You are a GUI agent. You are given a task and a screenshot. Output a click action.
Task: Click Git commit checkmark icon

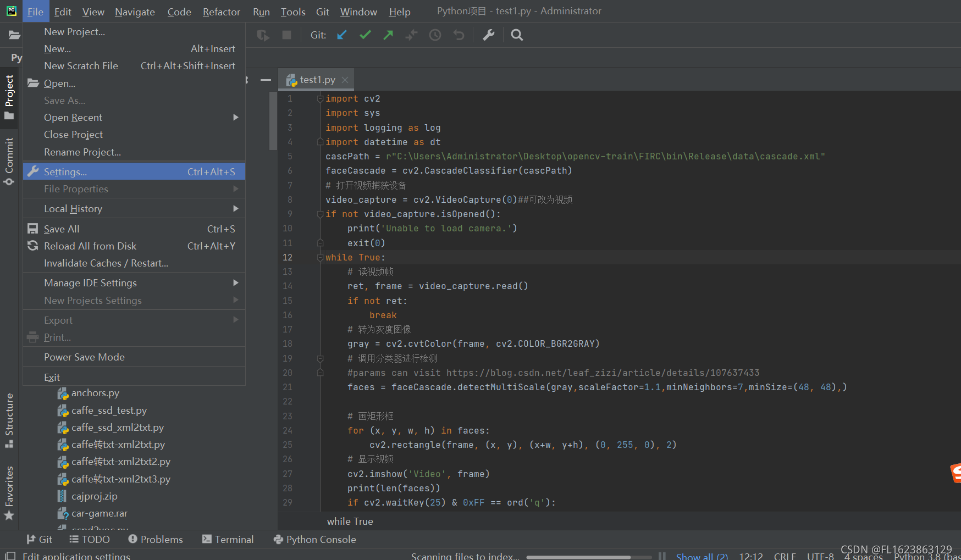click(365, 35)
